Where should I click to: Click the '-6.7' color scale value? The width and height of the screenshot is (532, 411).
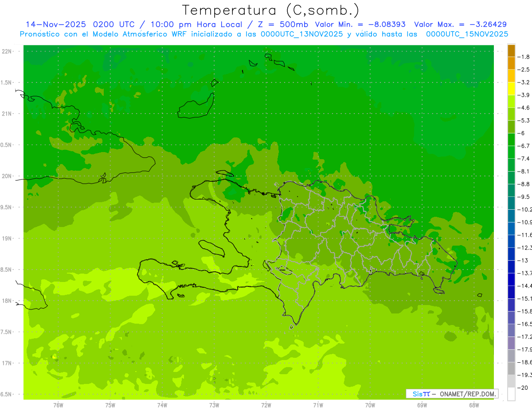click(x=524, y=146)
